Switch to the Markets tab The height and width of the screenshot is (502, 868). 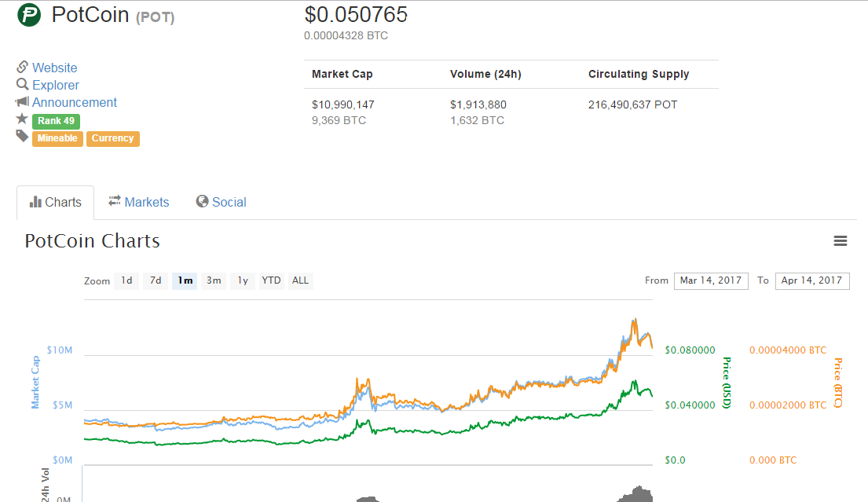138,203
